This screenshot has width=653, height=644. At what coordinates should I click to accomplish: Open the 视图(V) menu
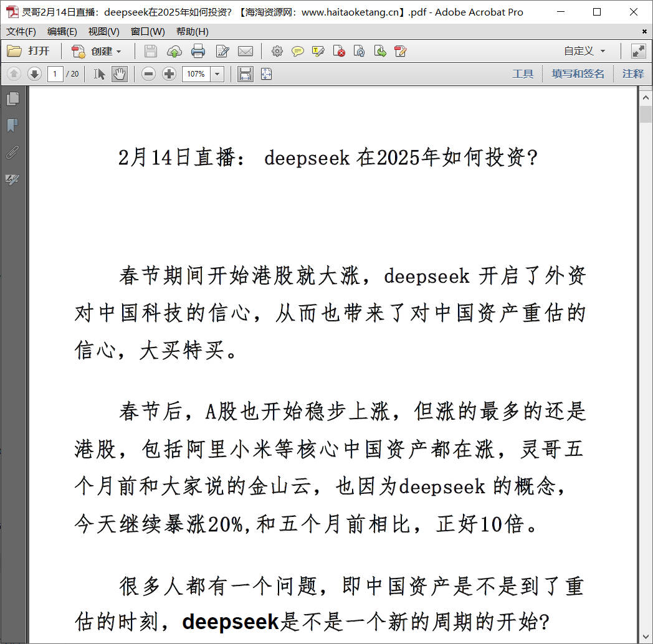pyautogui.click(x=103, y=32)
